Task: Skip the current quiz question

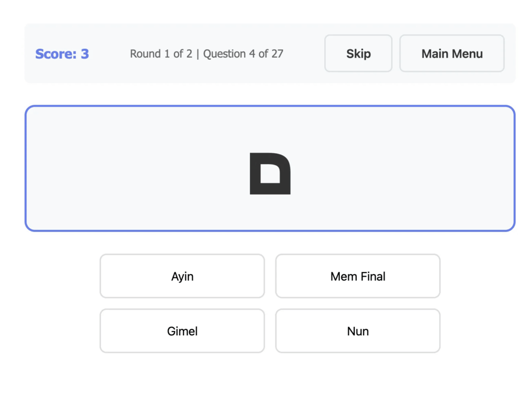Action: [x=358, y=53]
